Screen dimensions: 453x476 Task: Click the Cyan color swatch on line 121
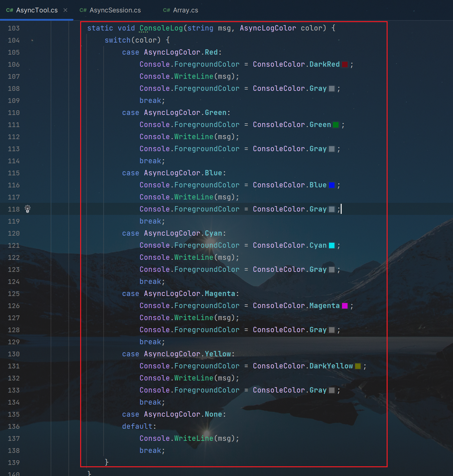tap(332, 245)
